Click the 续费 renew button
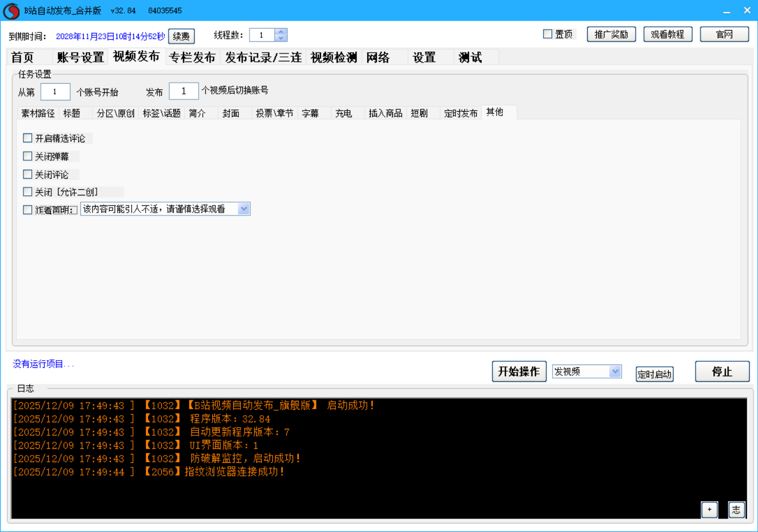The width and height of the screenshot is (758, 532). pos(181,36)
